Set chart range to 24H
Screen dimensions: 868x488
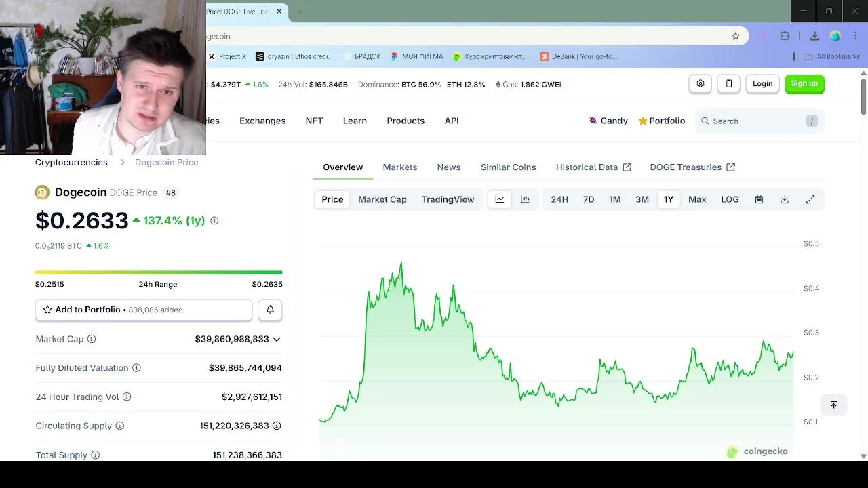tap(559, 199)
